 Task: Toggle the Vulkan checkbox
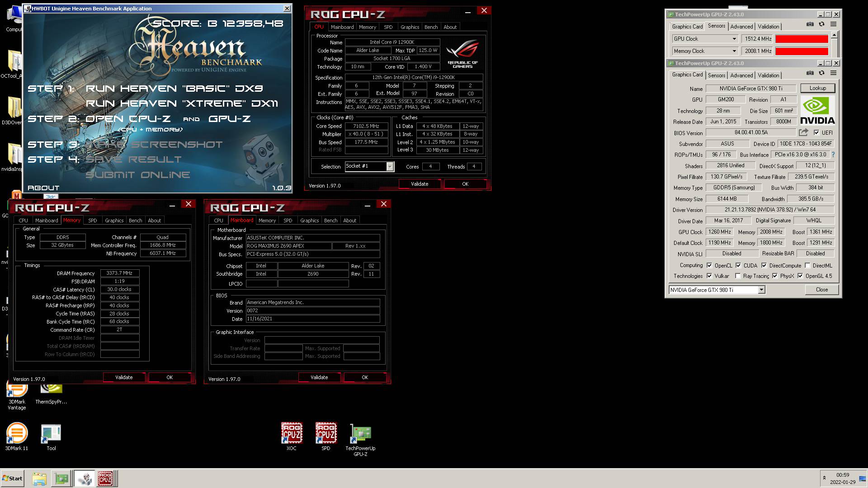click(x=709, y=276)
